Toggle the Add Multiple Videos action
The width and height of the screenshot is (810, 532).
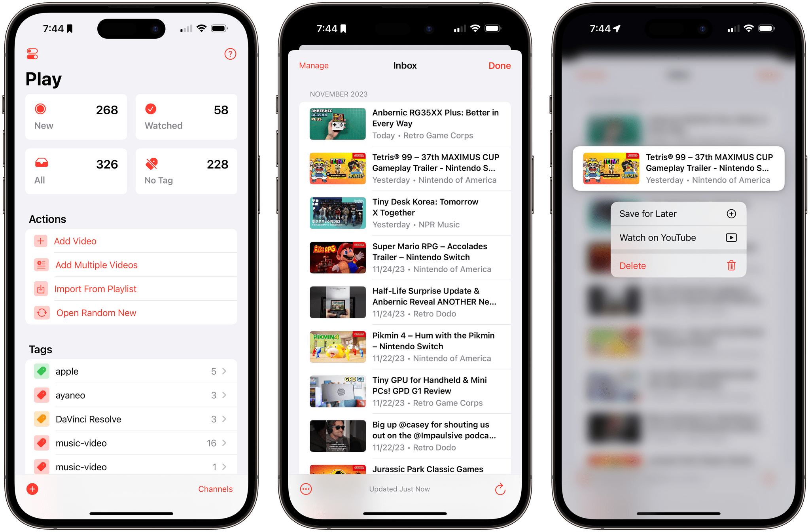pos(97,264)
